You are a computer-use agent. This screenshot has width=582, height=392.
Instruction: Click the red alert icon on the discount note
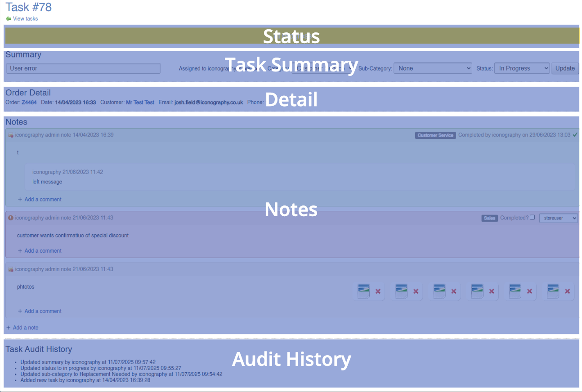[x=11, y=218]
